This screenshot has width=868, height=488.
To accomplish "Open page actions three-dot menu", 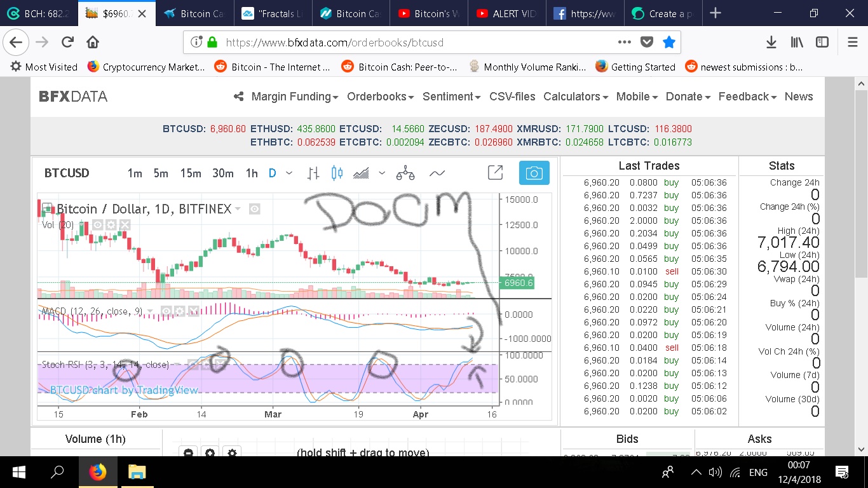I will tap(625, 43).
